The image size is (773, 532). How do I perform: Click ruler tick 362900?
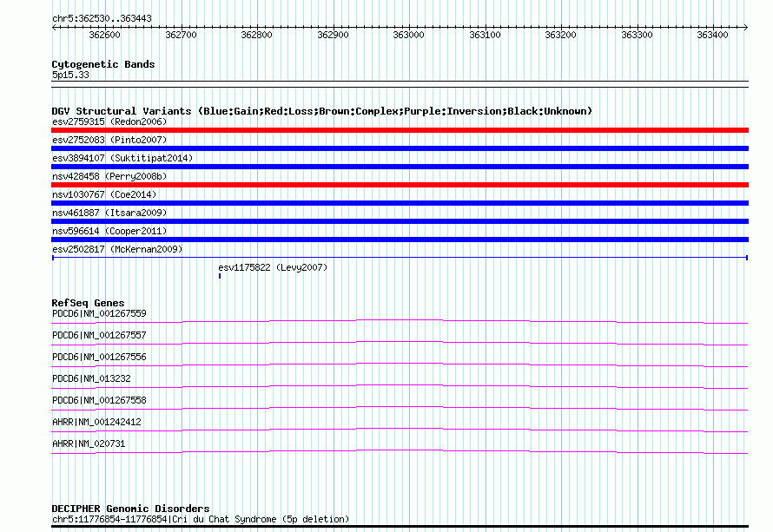333,35
